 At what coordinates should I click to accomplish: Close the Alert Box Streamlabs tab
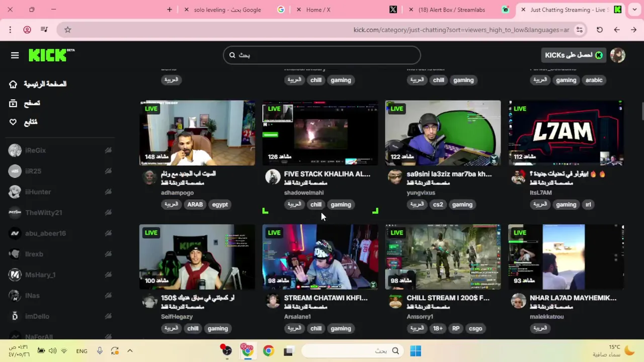click(412, 10)
